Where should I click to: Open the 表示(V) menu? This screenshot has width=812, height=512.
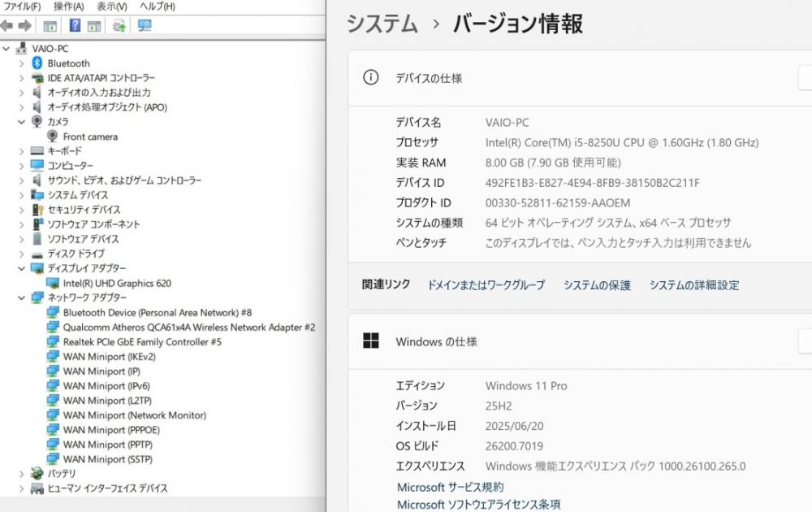[x=112, y=7]
